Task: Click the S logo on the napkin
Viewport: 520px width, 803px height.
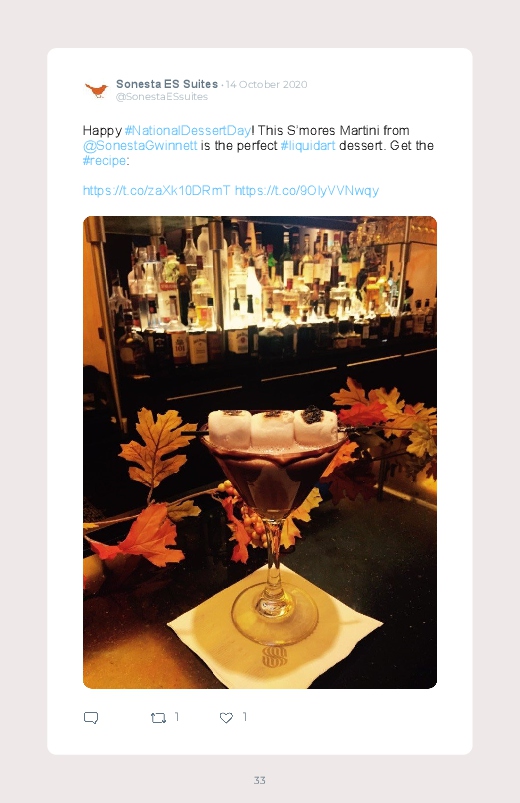Action: pos(275,657)
